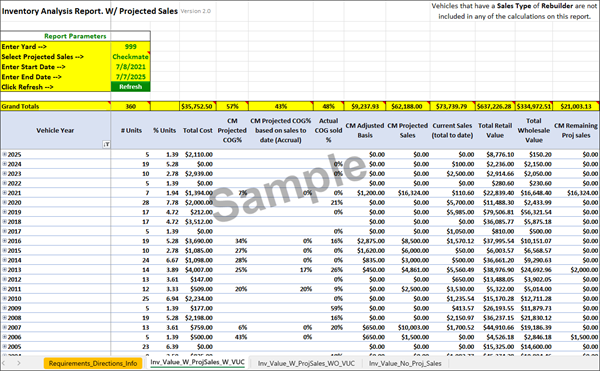Viewport: 600px width, 371px height.
Task: Expand the 2013 vehicle year row
Action: pos(5,270)
